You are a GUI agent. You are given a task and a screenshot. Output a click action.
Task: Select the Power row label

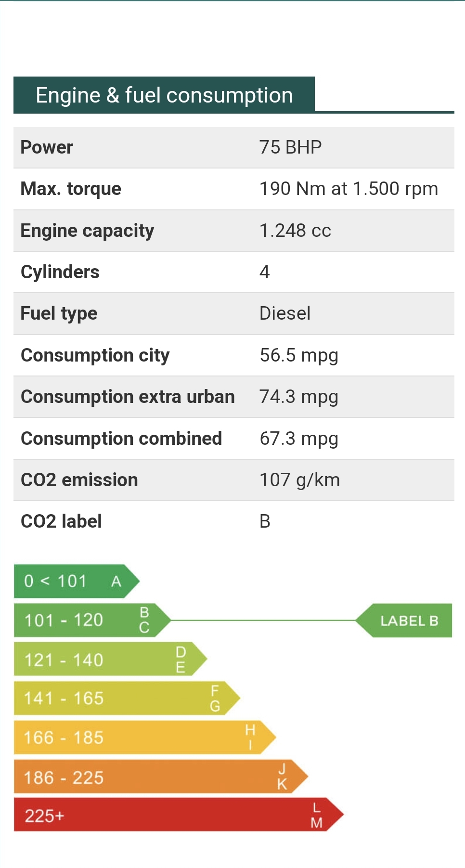[47, 147]
